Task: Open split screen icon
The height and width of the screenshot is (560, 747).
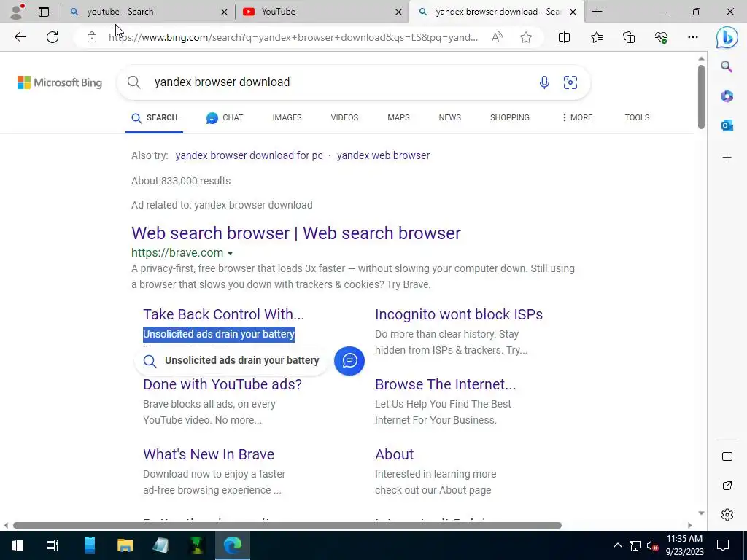Action: coord(564,37)
